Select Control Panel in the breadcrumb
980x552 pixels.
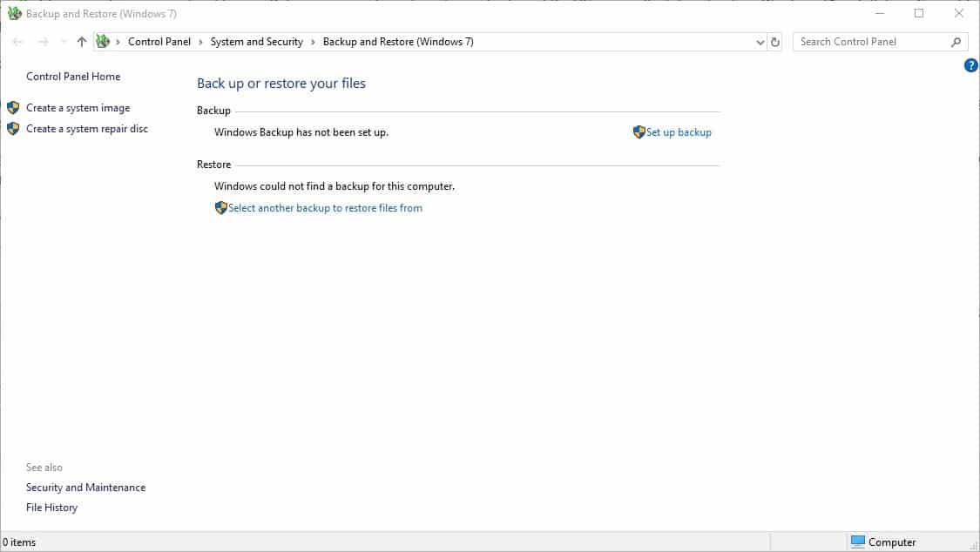pos(159,42)
